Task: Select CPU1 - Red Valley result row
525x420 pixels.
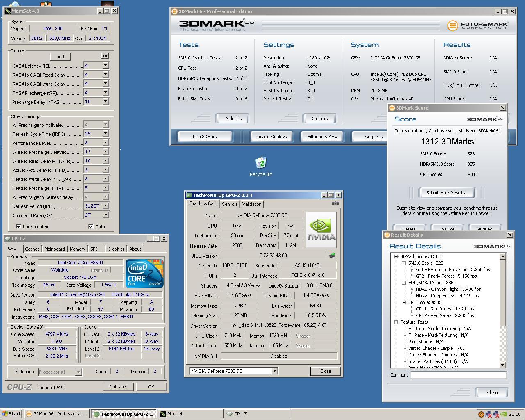Action: coord(445,309)
